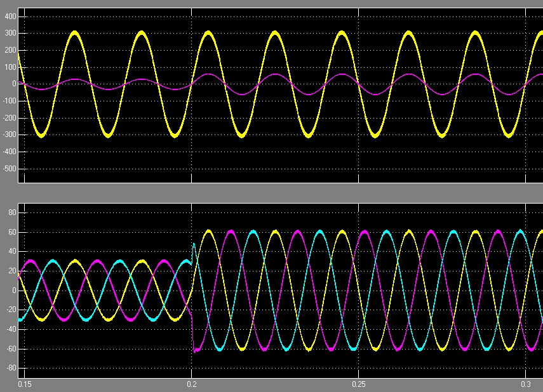Screen dimensions: 543x392
Task: Click the 0 label on the upper plot
Action: tap(14, 84)
